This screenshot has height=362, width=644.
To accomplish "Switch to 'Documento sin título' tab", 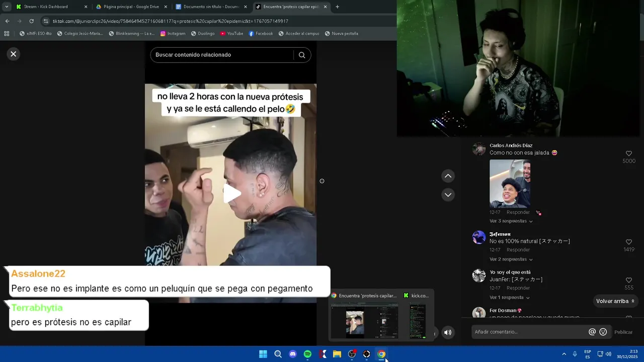I will [211, 7].
